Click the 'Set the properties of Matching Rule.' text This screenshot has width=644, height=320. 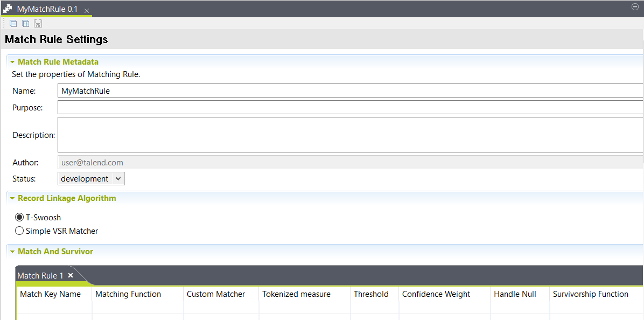click(76, 75)
